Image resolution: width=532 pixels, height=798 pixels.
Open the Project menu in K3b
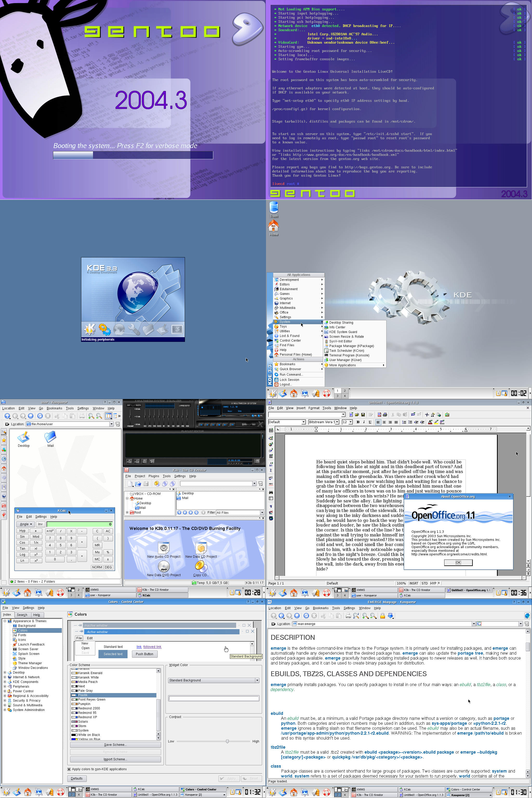pos(140,476)
